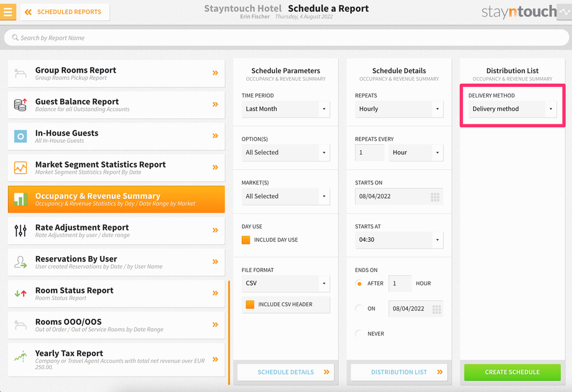
Task: Click the chevron arrow on Reservations By User
Action: click(x=215, y=262)
